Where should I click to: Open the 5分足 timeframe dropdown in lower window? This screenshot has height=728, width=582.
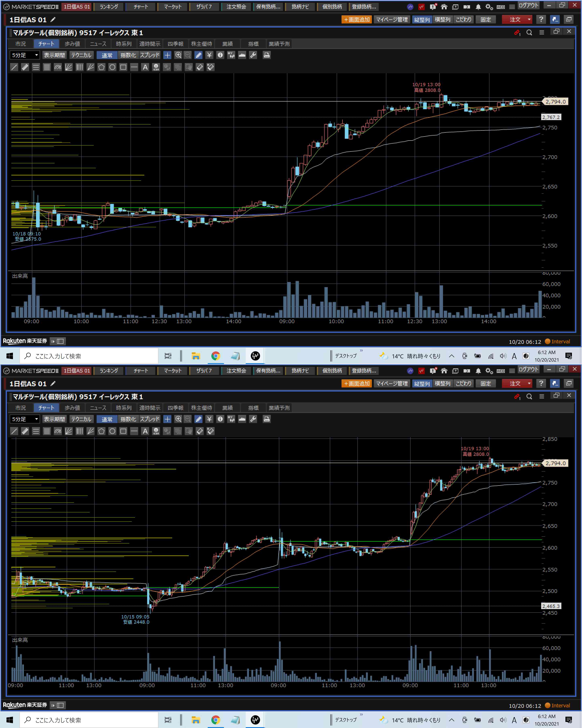click(25, 419)
